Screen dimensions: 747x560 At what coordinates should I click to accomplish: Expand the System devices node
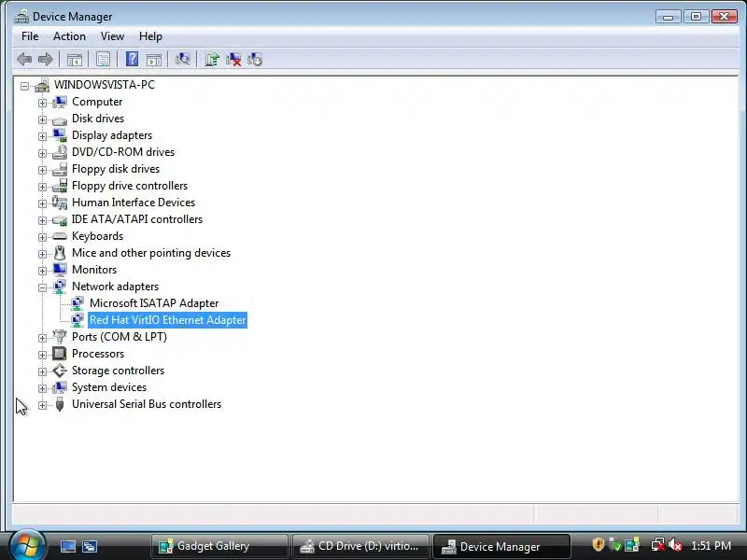[x=42, y=388]
